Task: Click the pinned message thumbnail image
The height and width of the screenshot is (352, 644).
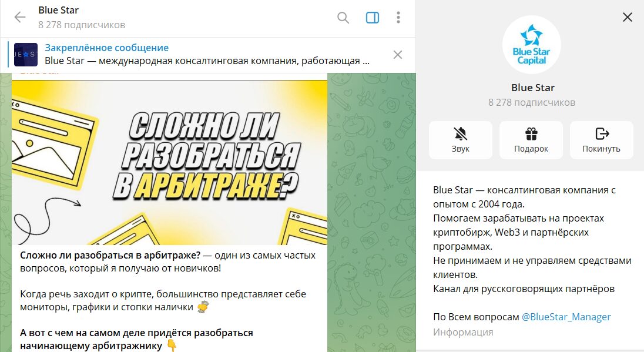Action: click(26, 55)
